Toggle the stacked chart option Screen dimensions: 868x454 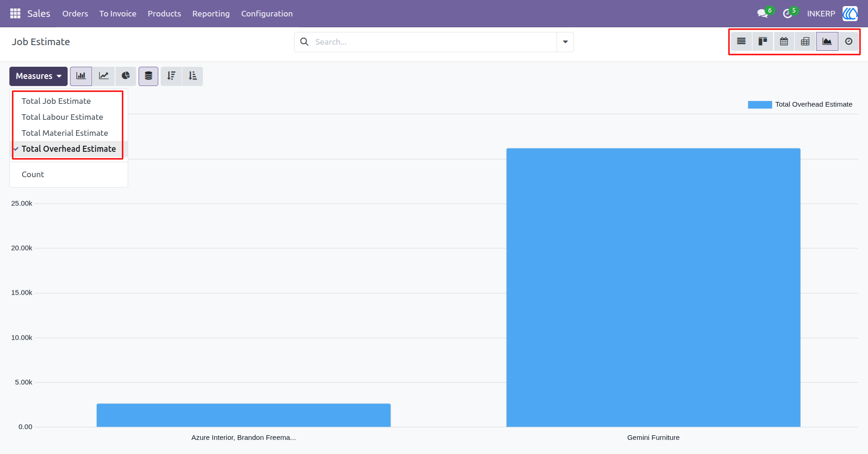tap(148, 76)
